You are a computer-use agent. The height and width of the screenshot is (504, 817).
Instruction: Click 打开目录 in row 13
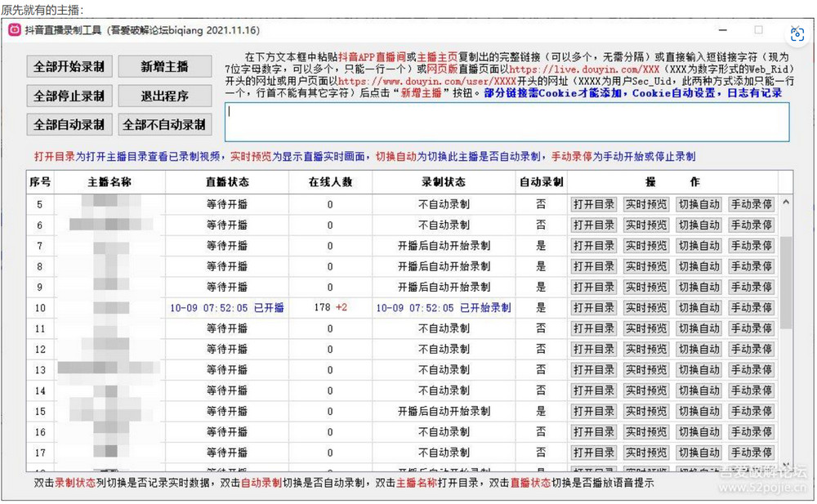(x=593, y=369)
